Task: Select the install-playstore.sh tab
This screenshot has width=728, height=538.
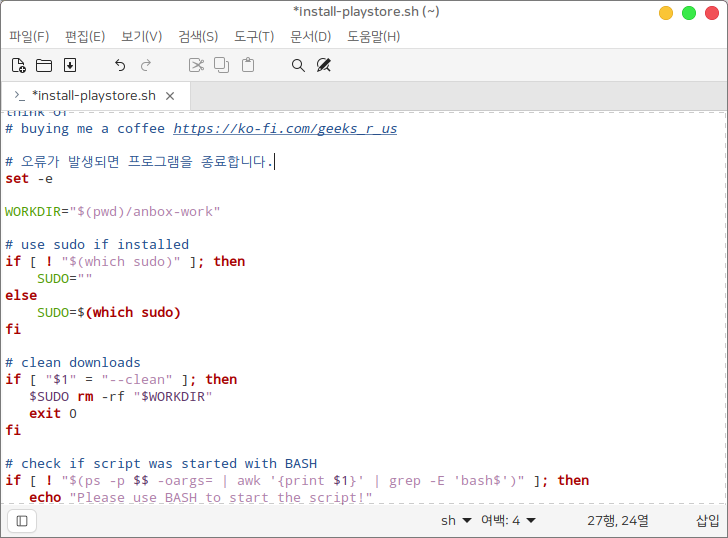Action: pyautogui.click(x=93, y=96)
